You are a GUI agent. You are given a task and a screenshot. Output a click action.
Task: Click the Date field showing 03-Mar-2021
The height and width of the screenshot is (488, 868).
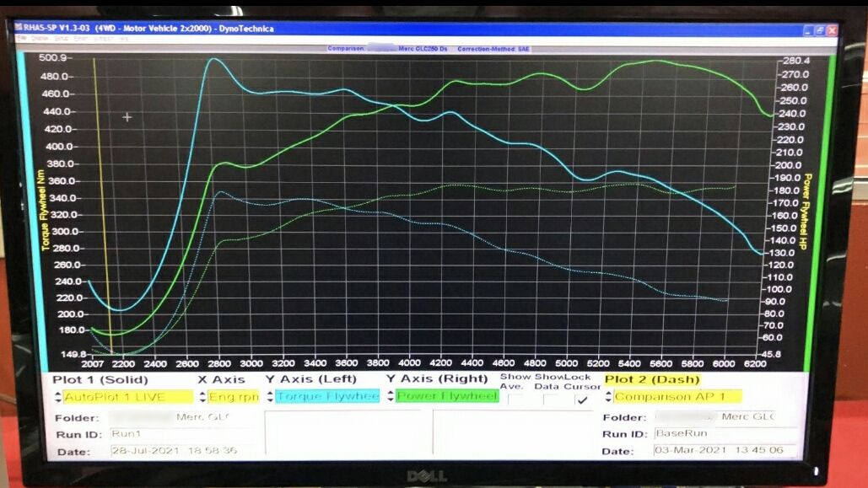pyautogui.click(x=725, y=450)
